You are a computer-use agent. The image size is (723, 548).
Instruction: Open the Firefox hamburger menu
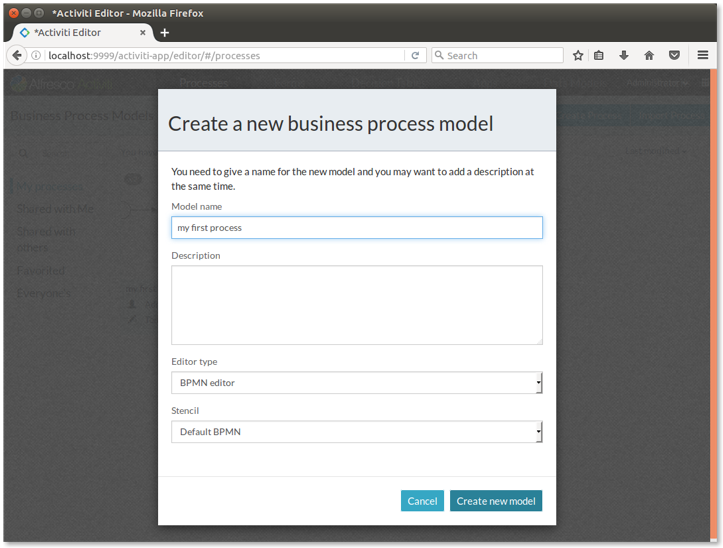(x=703, y=56)
